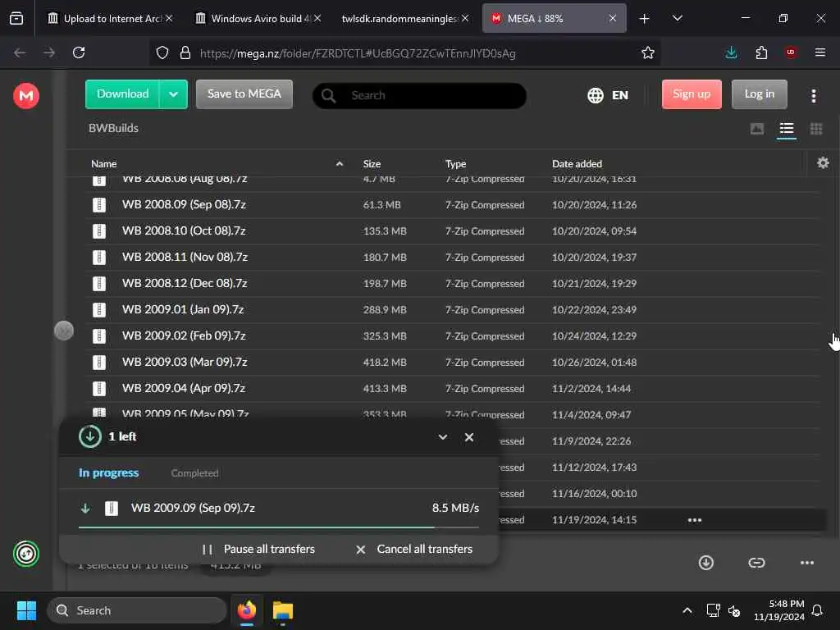Click the Sign up button
This screenshot has width=840, height=630.
692,94
